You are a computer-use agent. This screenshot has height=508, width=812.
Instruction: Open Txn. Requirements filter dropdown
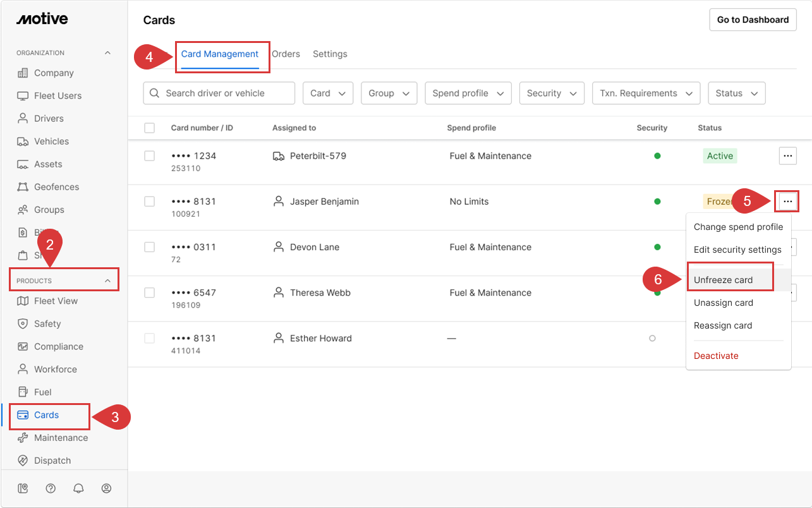646,93
